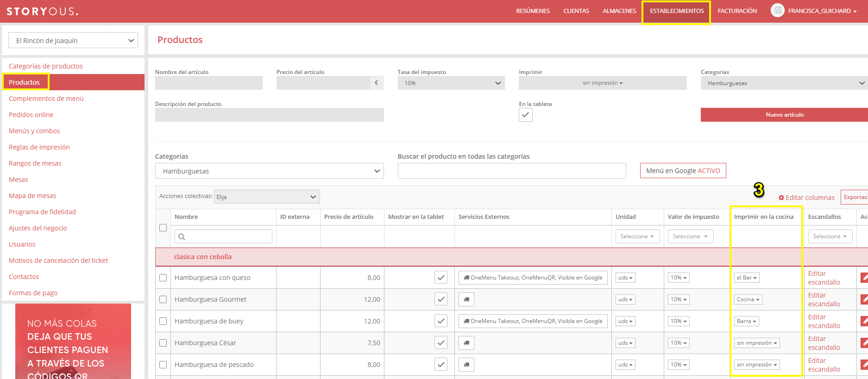
Task: Click the Storyous logo
Action: click(42, 11)
